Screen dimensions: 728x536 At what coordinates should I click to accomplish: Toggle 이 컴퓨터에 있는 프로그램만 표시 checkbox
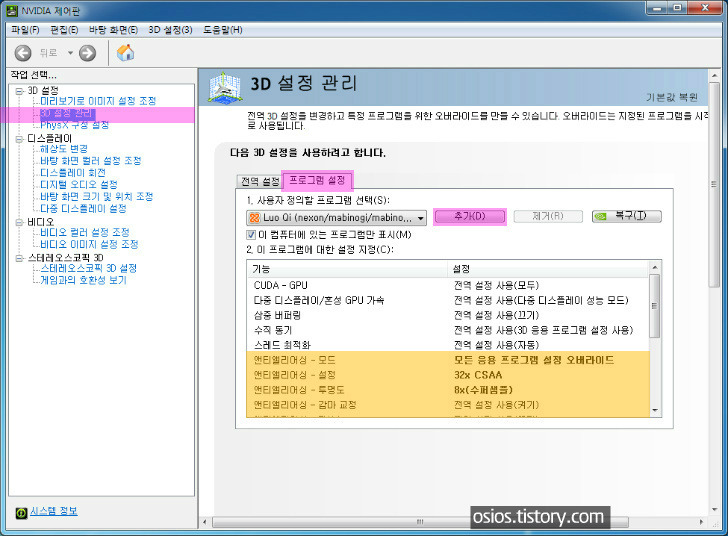pos(251,235)
